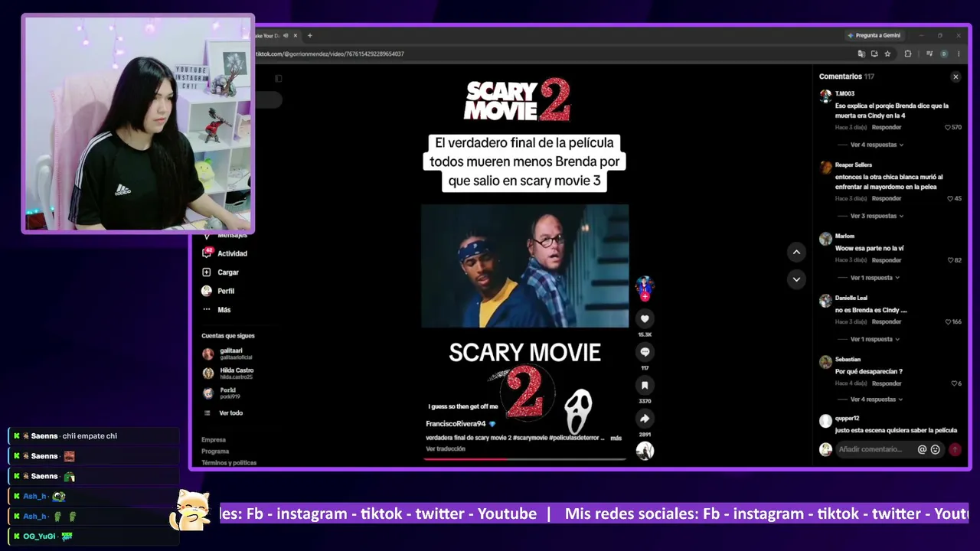The image size is (980, 551).
Task: Click 'Ver traducción' under the caption
Action: (446, 449)
